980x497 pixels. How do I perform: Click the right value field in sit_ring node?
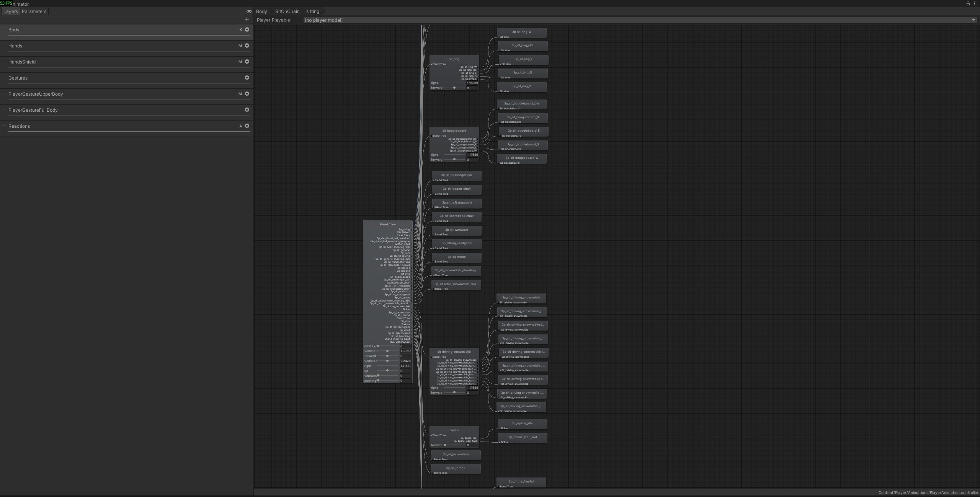click(x=472, y=83)
